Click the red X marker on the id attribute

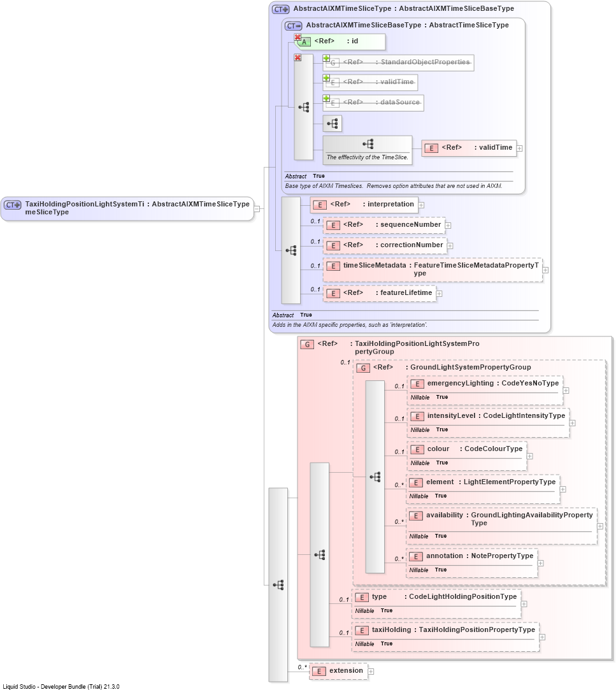[298, 38]
